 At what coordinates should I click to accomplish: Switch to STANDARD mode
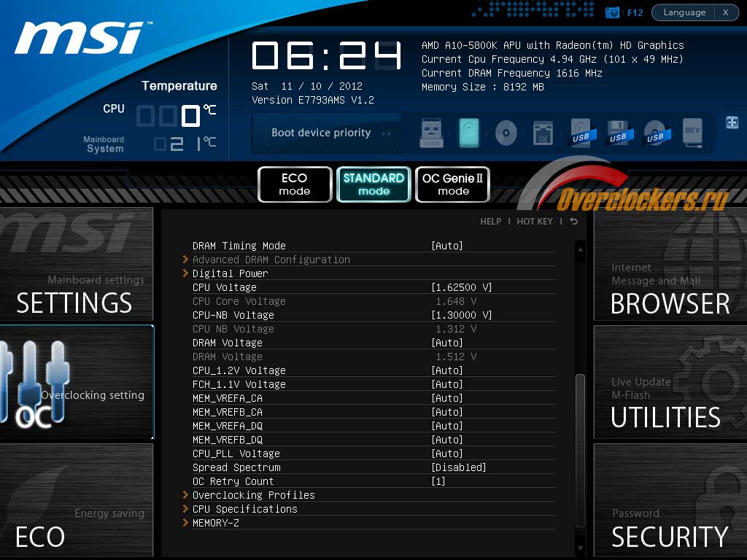point(373,184)
